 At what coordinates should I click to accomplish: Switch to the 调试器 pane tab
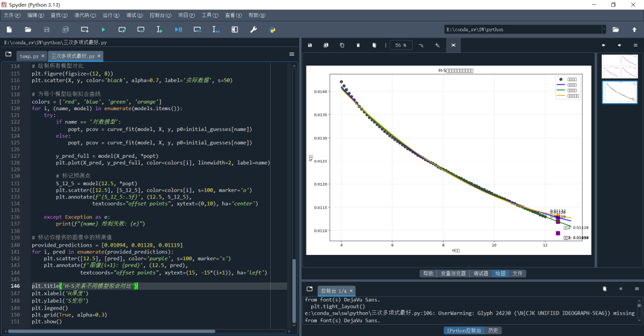481,273
